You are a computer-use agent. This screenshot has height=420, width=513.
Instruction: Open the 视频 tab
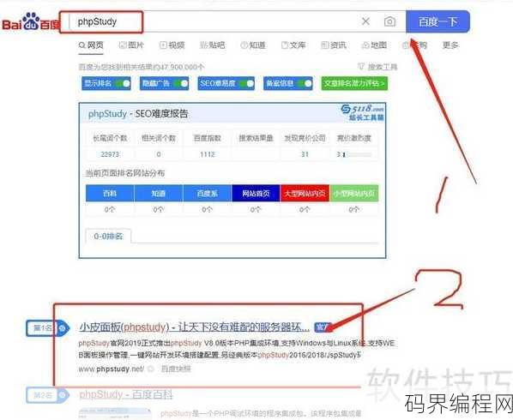pos(172,45)
